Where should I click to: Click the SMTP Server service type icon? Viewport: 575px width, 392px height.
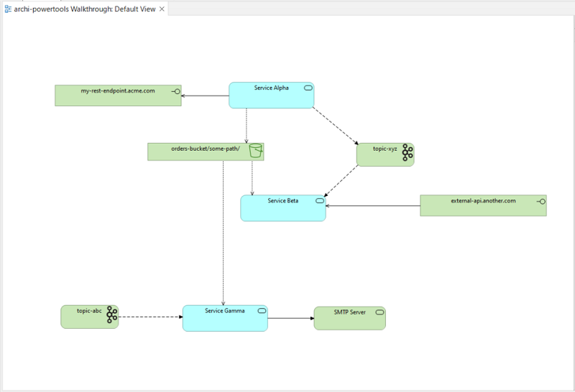point(380,312)
